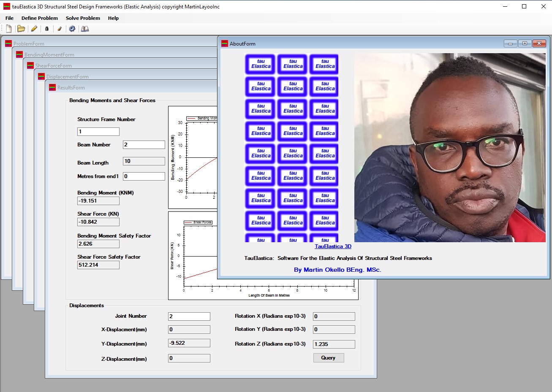
Task: Click the Rotation X value field
Action: 334,316
